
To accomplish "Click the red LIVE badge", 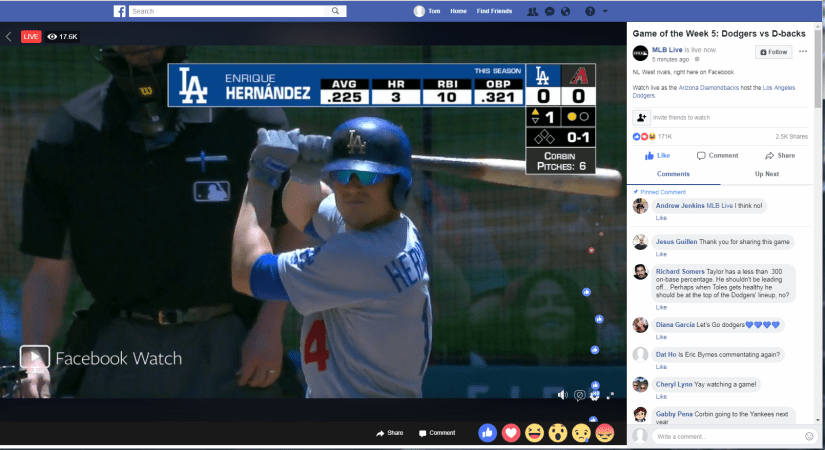I will coord(31,36).
